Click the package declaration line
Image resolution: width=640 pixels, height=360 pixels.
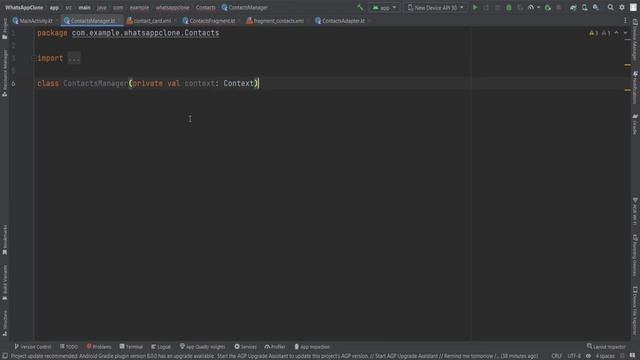128,33
